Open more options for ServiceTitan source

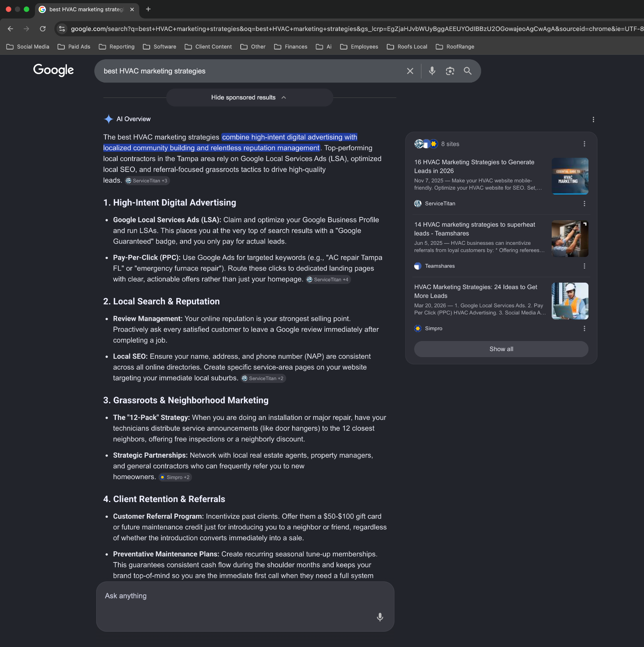(x=584, y=204)
